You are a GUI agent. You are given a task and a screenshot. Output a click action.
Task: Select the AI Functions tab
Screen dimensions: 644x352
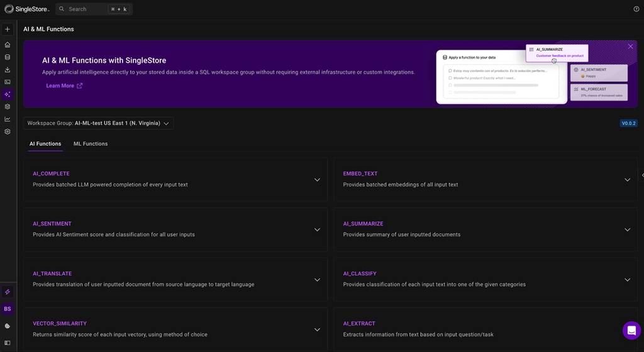click(45, 144)
